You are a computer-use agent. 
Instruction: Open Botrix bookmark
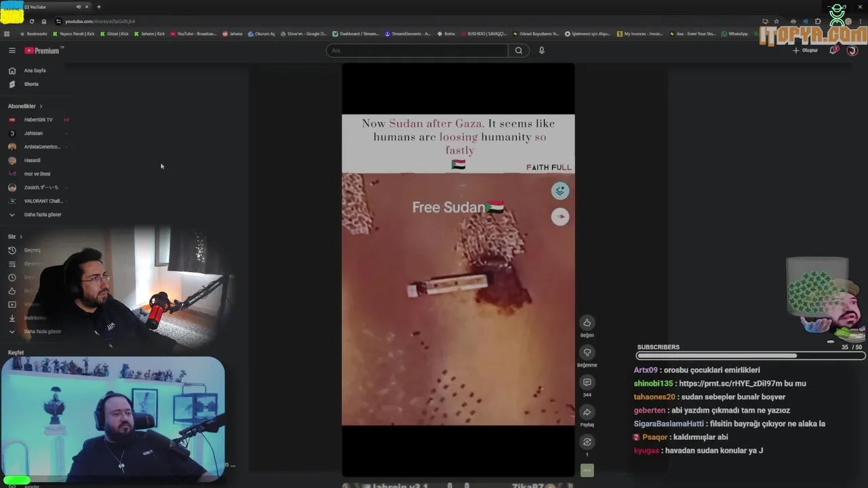[446, 34]
